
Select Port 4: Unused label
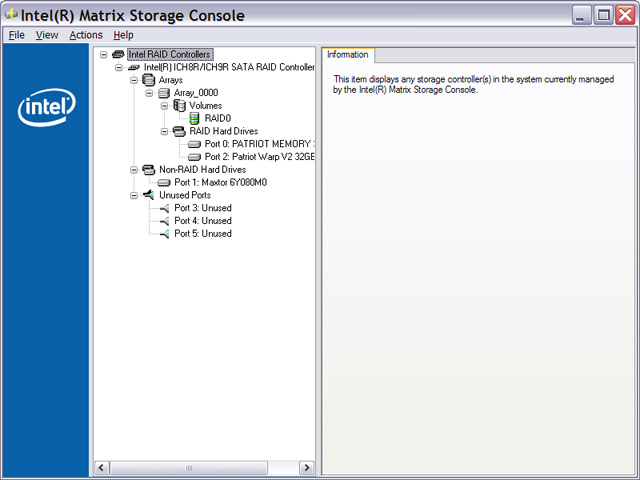point(203,221)
